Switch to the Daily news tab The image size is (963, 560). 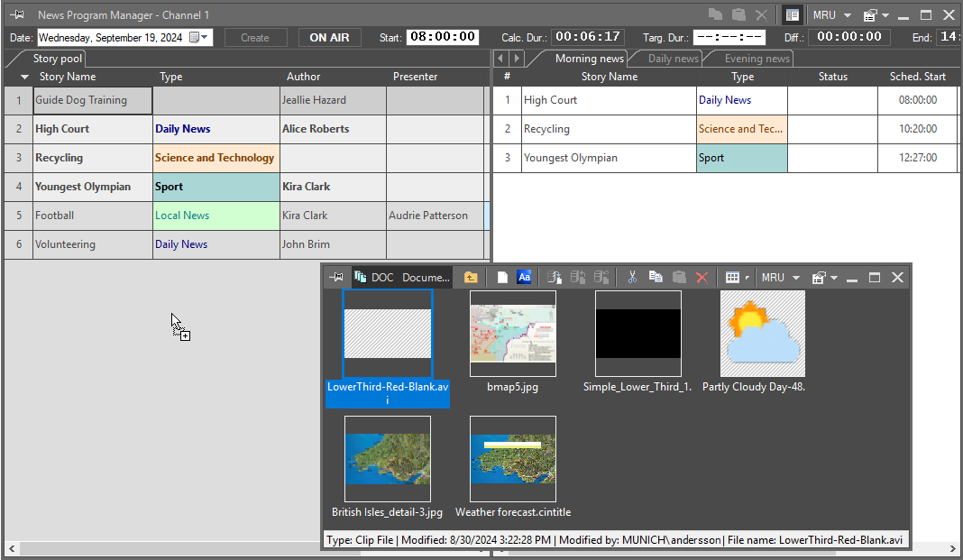click(x=673, y=59)
